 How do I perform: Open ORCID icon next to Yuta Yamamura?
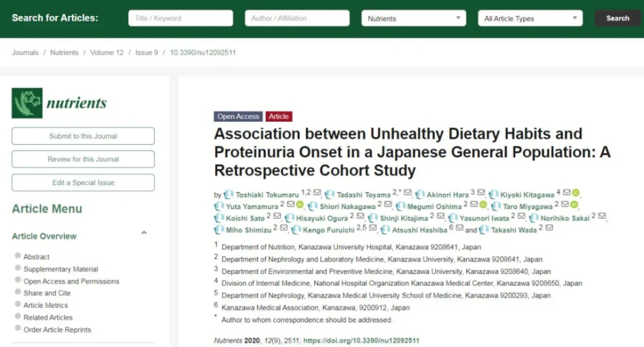pyautogui.click(x=299, y=205)
